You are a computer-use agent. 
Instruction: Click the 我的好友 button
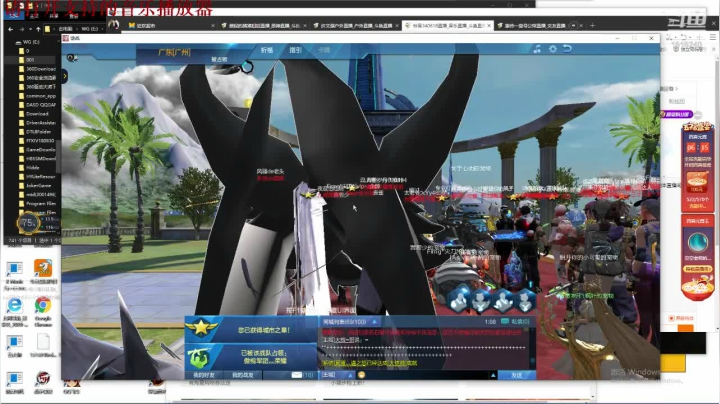[x=204, y=375]
